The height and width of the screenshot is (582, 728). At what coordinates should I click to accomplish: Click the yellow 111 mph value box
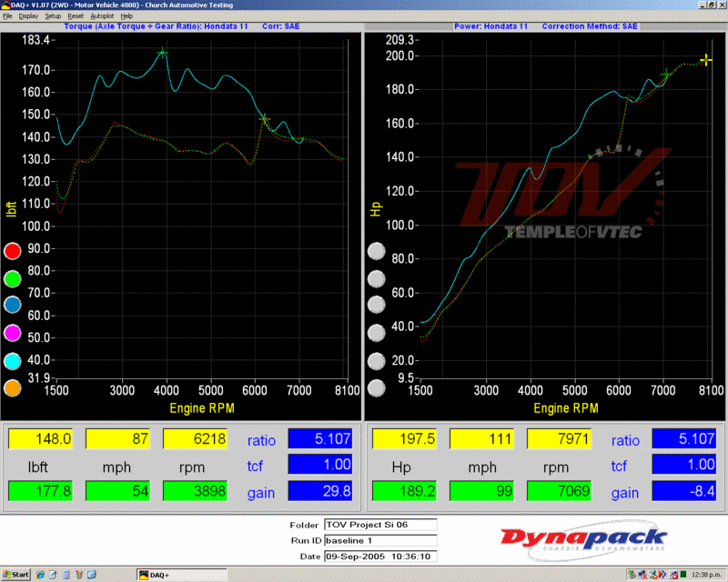click(x=482, y=438)
